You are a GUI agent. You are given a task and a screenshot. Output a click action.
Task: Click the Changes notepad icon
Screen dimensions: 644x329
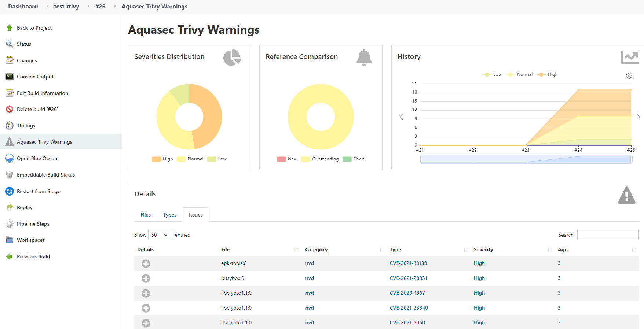tap(10, 60)
